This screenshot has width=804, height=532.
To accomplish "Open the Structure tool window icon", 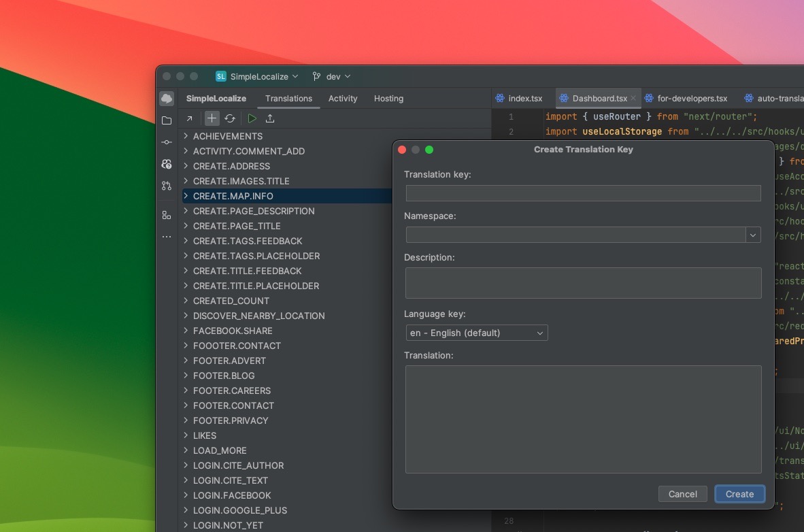I will [x=167, y=215].
